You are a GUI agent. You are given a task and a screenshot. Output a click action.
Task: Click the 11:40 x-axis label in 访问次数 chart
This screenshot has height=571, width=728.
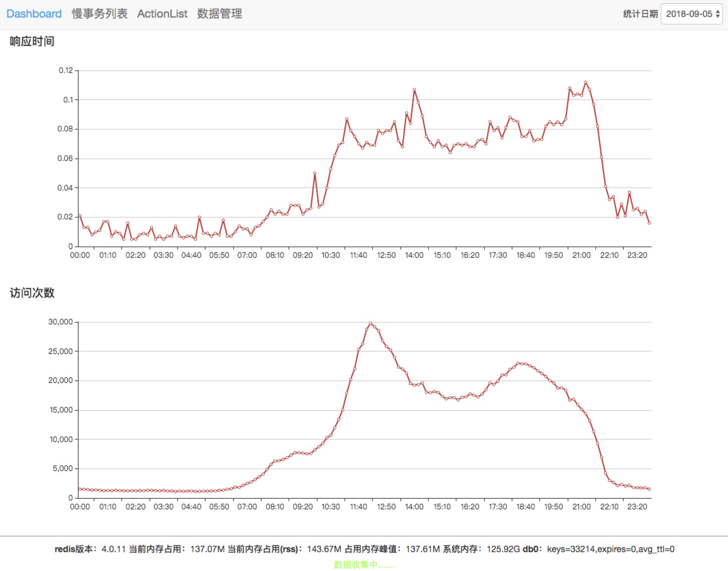[x=358, y=507]
